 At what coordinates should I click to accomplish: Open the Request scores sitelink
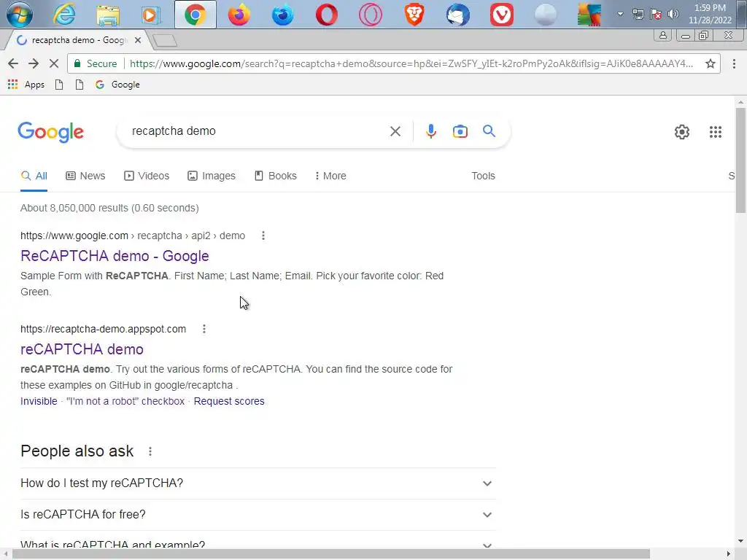(x=229, y=401)
